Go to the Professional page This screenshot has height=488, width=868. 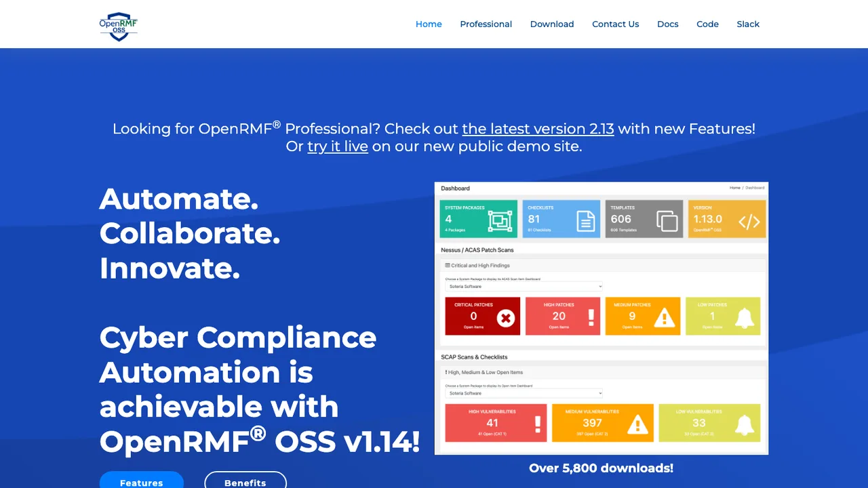[486, 24]
